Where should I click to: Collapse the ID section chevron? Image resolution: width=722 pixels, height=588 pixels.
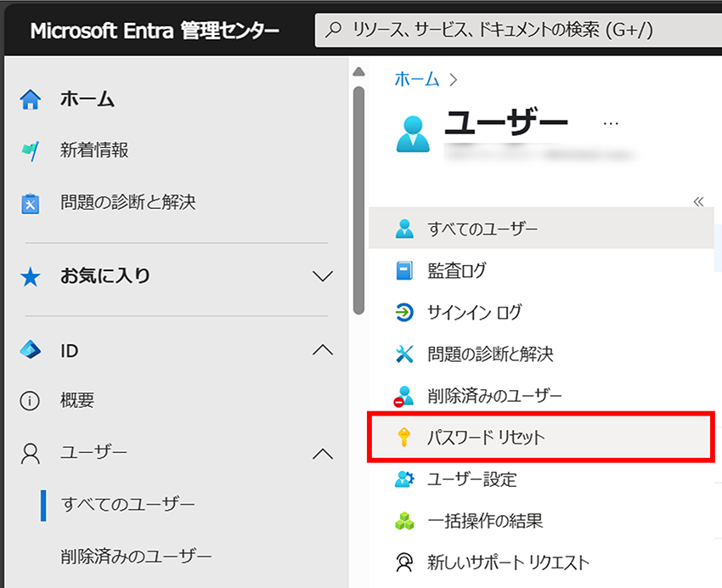point(322,350)
